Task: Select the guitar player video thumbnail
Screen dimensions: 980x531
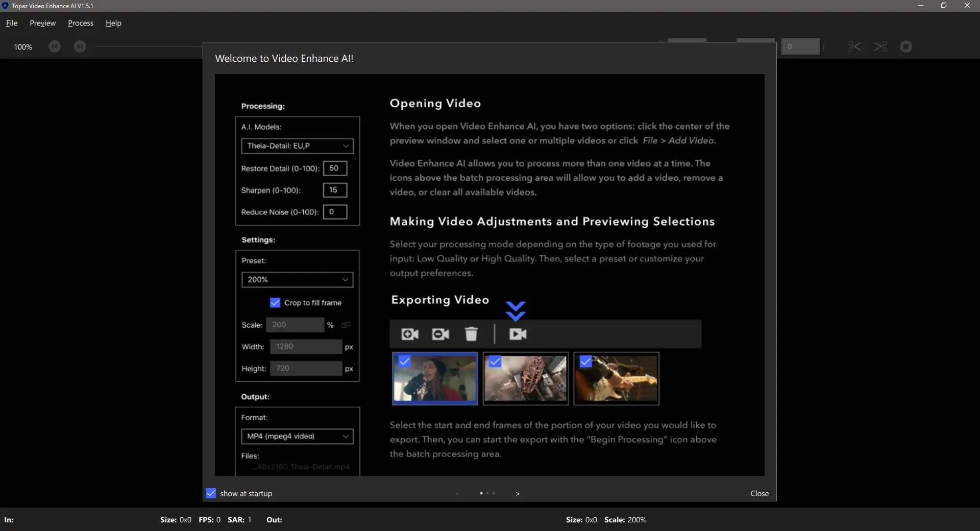Action: coord(616,378)
